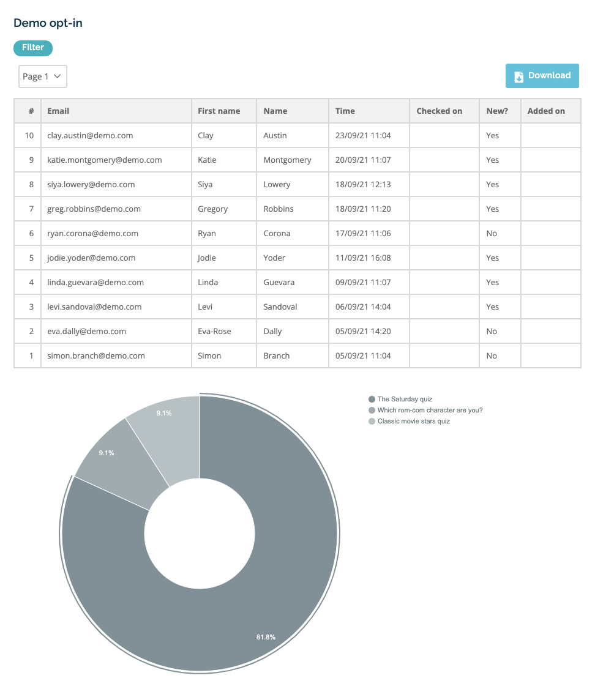Click the No value in Ryan's row

(x=492, y=234)
